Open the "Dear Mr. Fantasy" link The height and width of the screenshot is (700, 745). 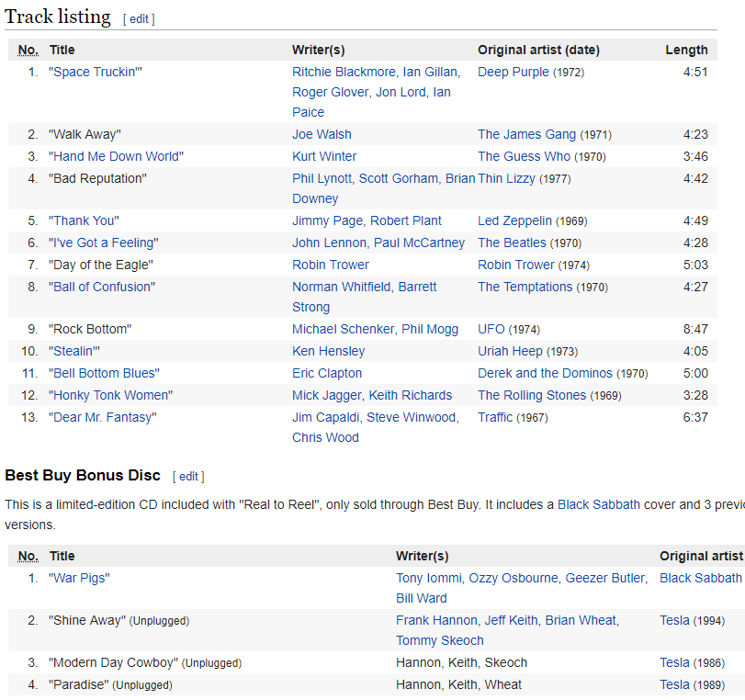point(103,417)
